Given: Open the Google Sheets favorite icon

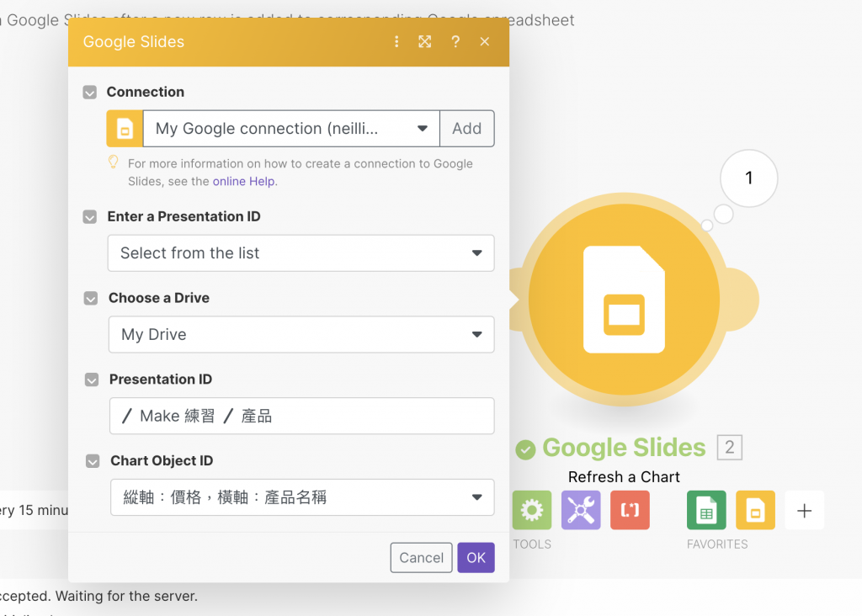Looking at the screenshot, I should pyautogui.click(x=706, y=511).
